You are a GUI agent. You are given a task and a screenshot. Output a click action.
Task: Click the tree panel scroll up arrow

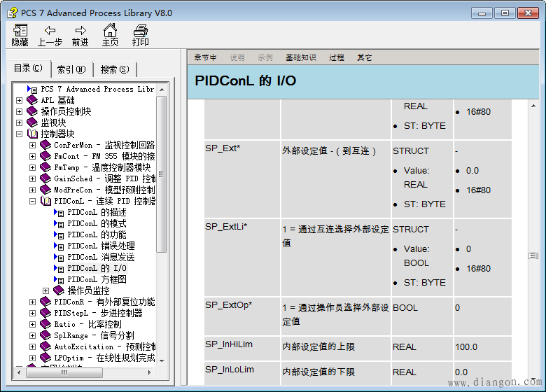[162, 90]
